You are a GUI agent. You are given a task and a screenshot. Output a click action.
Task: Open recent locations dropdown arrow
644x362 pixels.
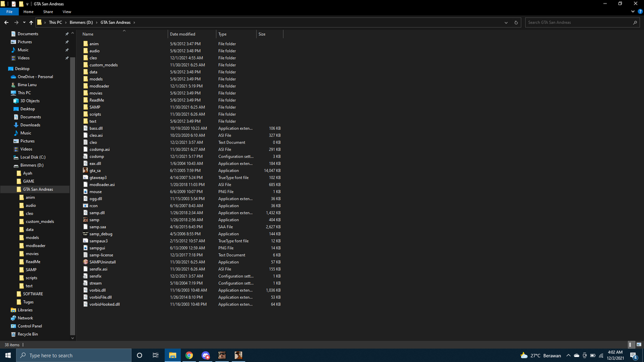(24, 23)
